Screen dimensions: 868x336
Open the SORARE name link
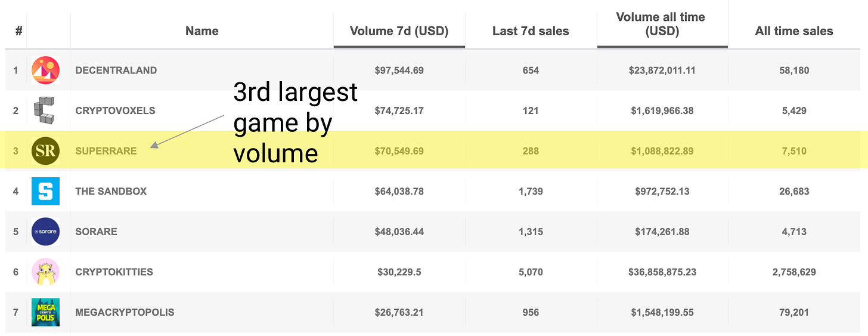coord(96,232)
